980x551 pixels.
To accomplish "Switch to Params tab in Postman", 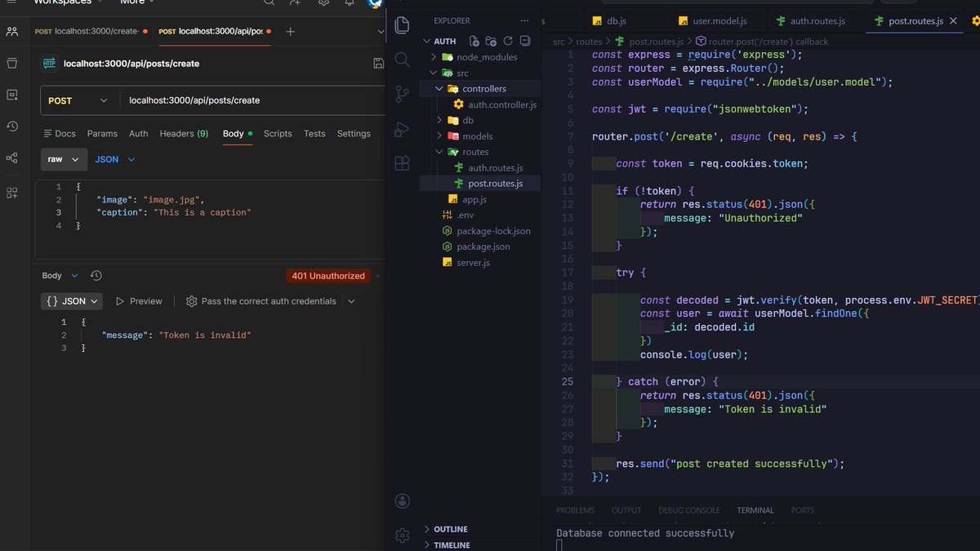I will pyautogui.click(x=102, y=134).
